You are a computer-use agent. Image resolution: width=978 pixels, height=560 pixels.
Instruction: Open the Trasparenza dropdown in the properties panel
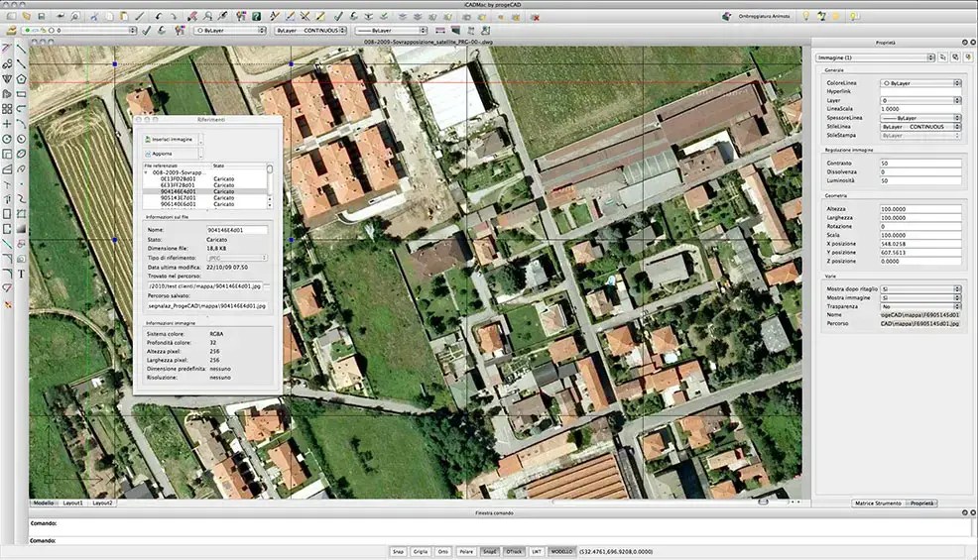(920, 307)
